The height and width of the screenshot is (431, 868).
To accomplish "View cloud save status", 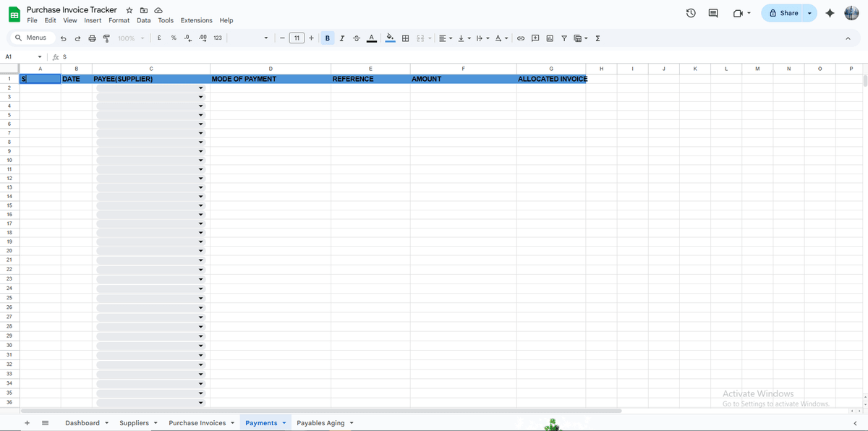I will coord(158,10).
